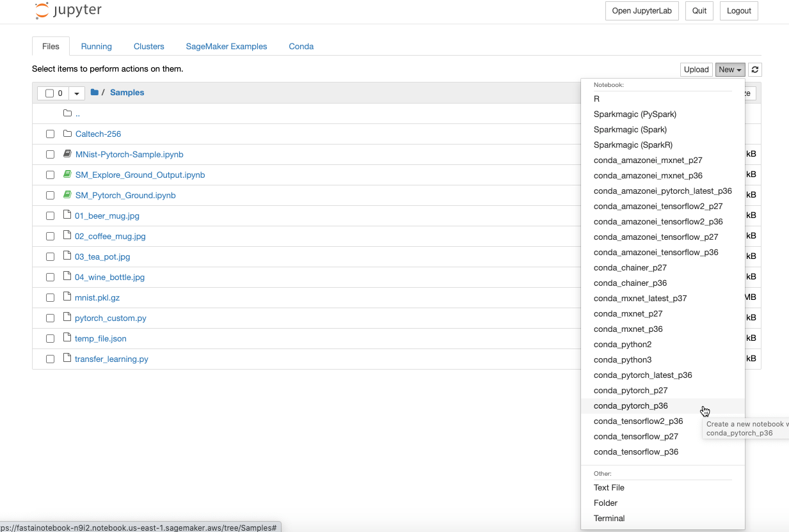Check the 03_tea_pot.jpg checkbox

(50, 257)
